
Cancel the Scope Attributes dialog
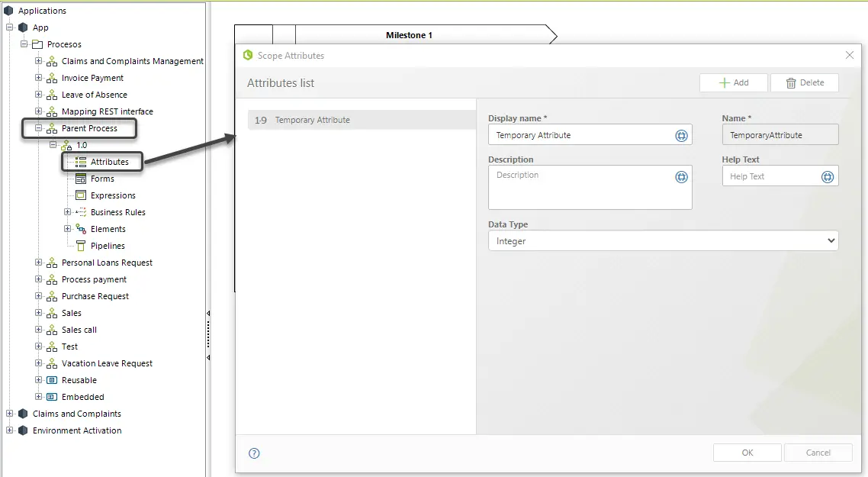click(818, 453)
